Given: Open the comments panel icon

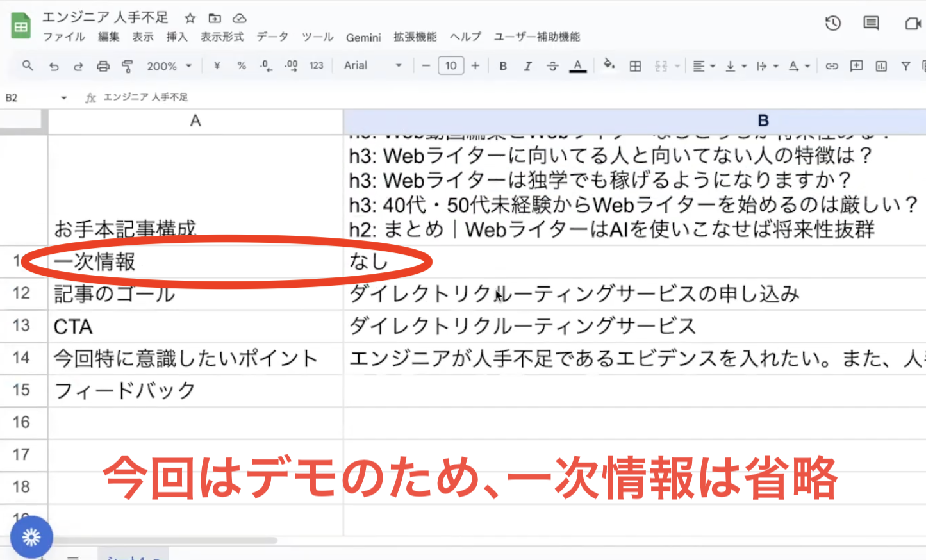Looking at the screenshot, I should (871, 24).
